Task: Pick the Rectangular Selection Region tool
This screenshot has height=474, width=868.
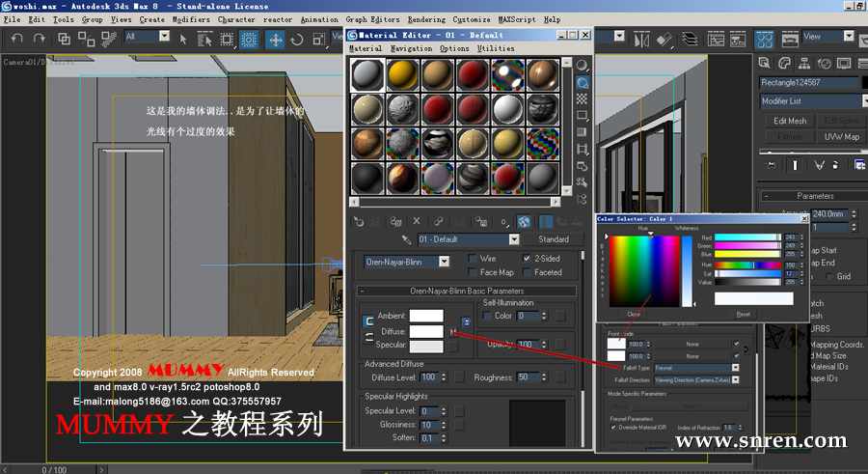Action: pyautogui.click(x=227, y=39)
